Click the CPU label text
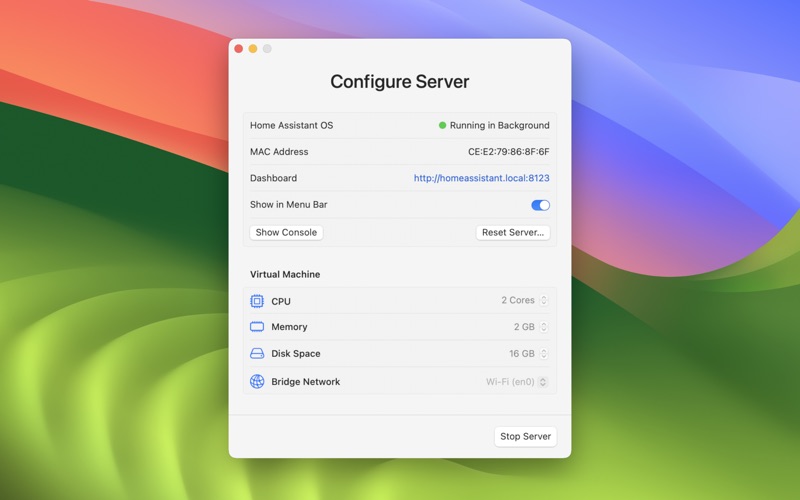 (x=281, y=301)
